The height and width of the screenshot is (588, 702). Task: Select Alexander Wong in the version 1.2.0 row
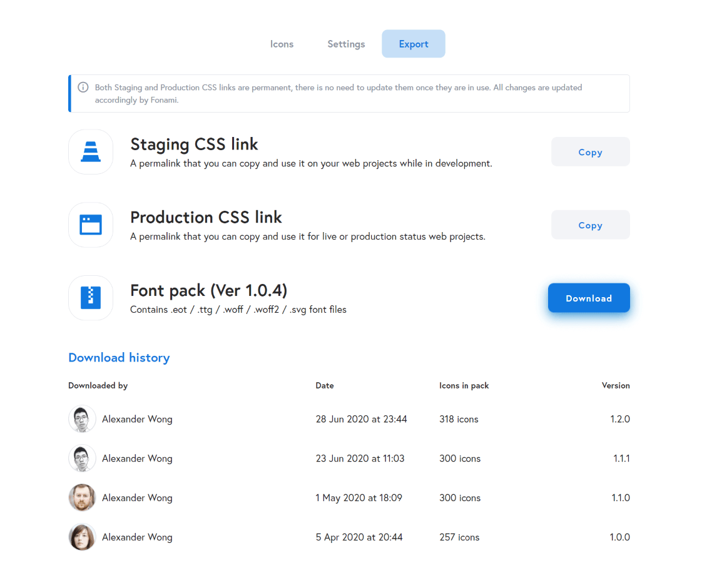(137, 419)
